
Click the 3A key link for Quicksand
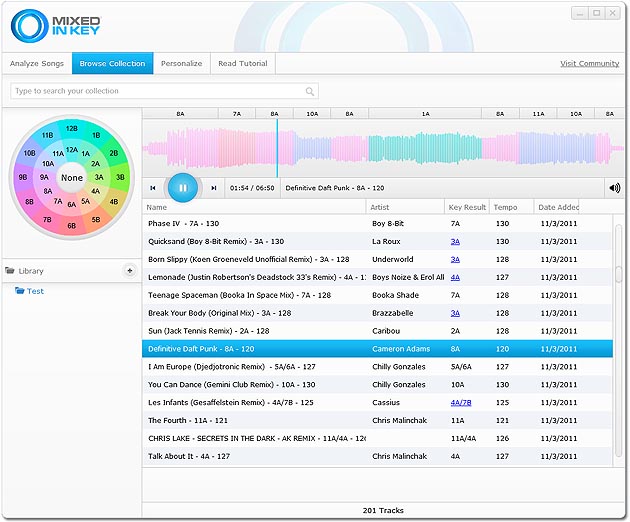coord(455,242)
